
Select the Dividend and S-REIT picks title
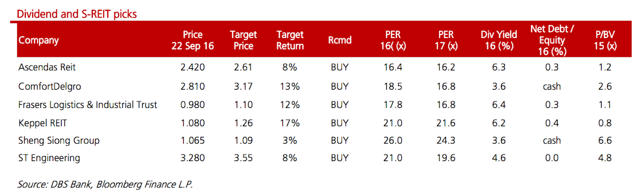tap(77, 14)
